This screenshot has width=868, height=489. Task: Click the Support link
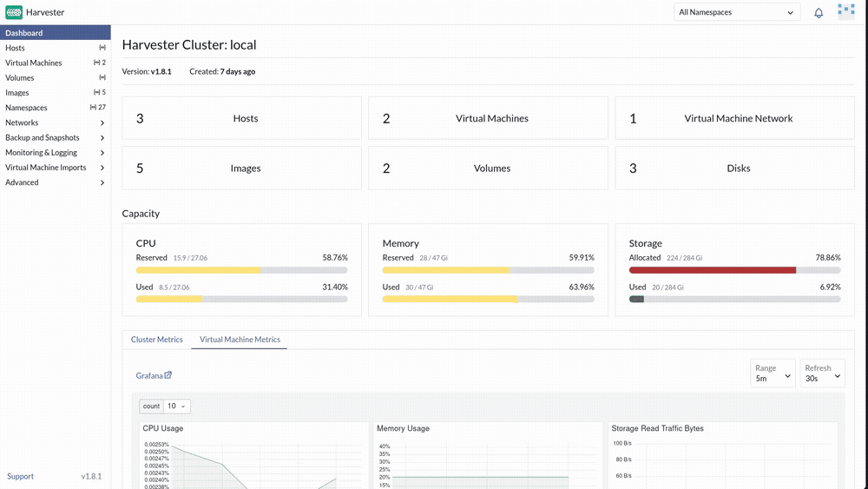(21, 476)
